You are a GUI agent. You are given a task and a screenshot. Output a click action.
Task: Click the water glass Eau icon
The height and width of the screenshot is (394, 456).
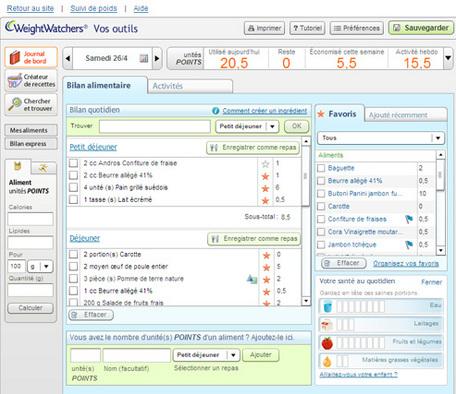click(328, 306)
